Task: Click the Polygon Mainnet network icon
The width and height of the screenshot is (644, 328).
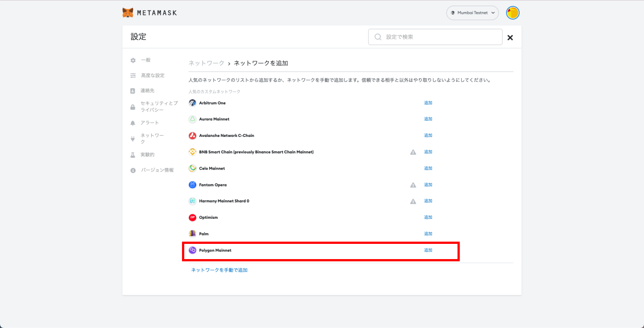Action: pyautogui.click(x=192, y=250)
